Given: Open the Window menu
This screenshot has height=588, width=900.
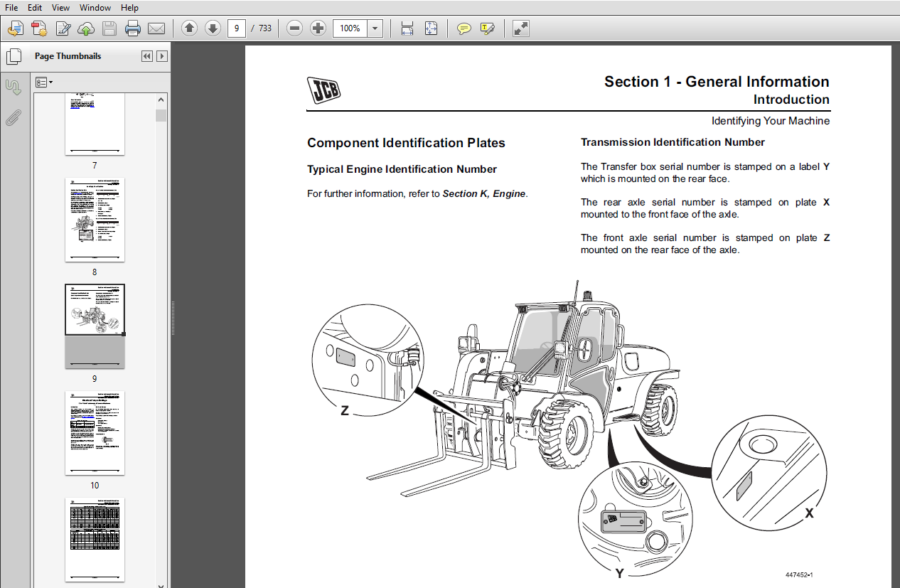Looking at the screenshot, I should point(95,7).
